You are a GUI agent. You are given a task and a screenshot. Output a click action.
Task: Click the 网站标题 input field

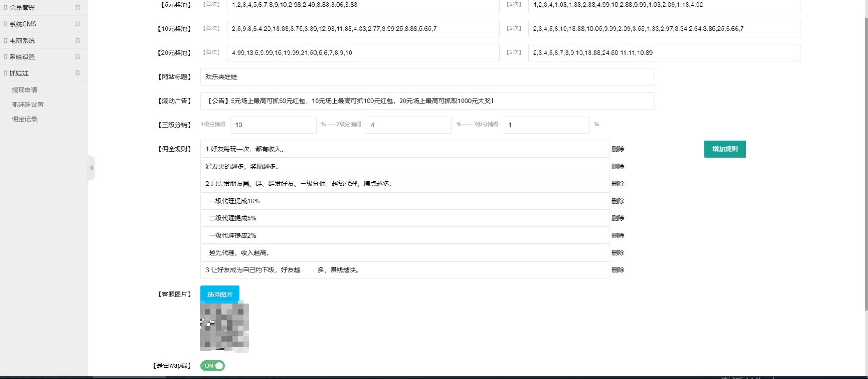click(x=427, y=77)
